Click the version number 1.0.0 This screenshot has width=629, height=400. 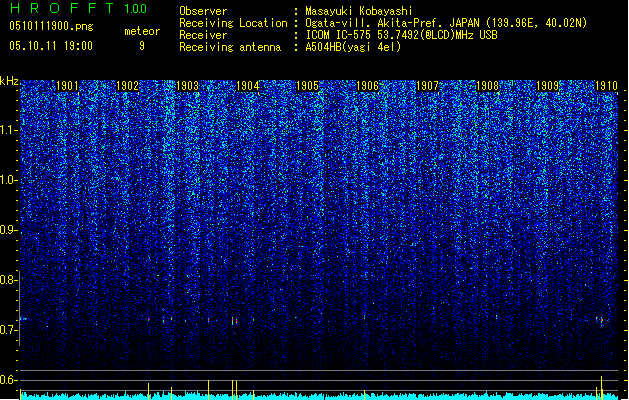[136, 9]
